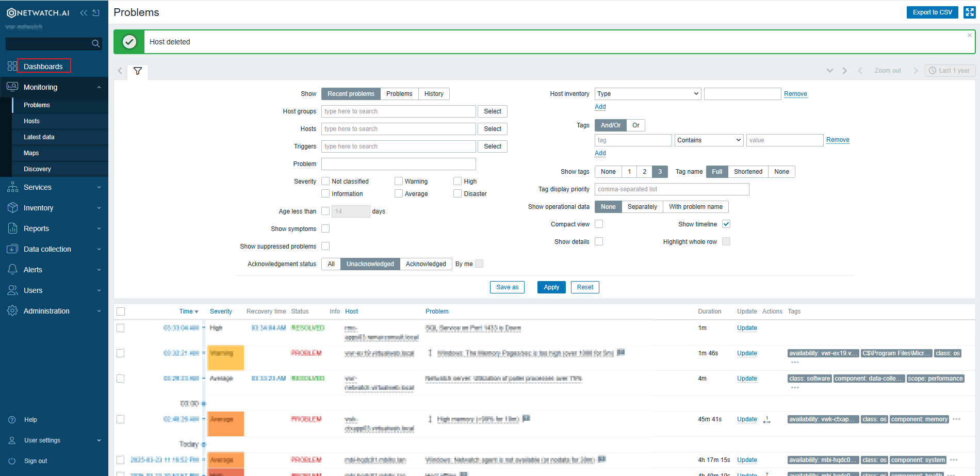Open the Data collection icon
The image size is (980, 476).
click(12, 249)
